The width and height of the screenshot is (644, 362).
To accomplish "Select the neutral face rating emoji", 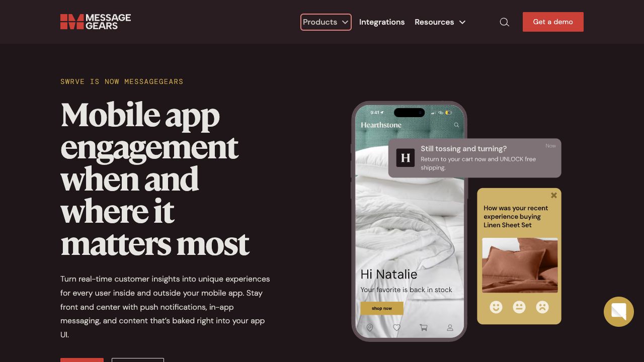I will [x=519, y=307].
